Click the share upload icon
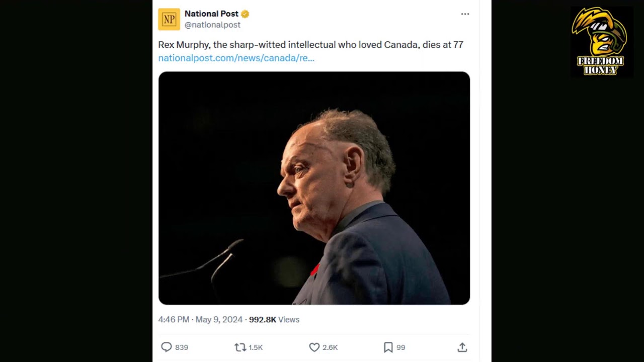644x362 pixels. [462, 347]
